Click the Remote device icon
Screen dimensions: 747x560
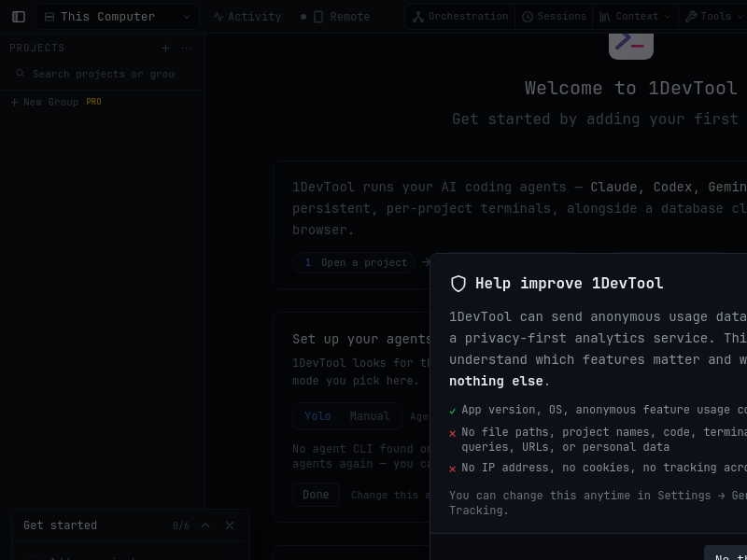(318, 17)
